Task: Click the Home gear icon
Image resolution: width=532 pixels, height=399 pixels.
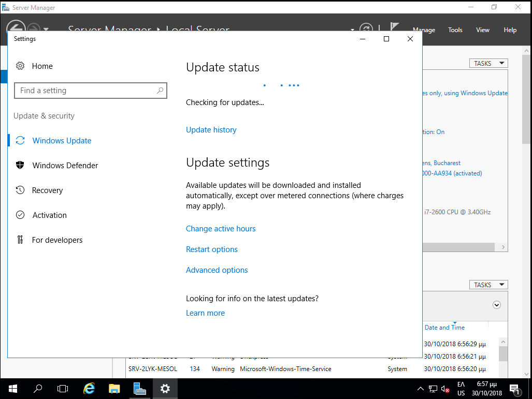Action: tap(20, 66)
